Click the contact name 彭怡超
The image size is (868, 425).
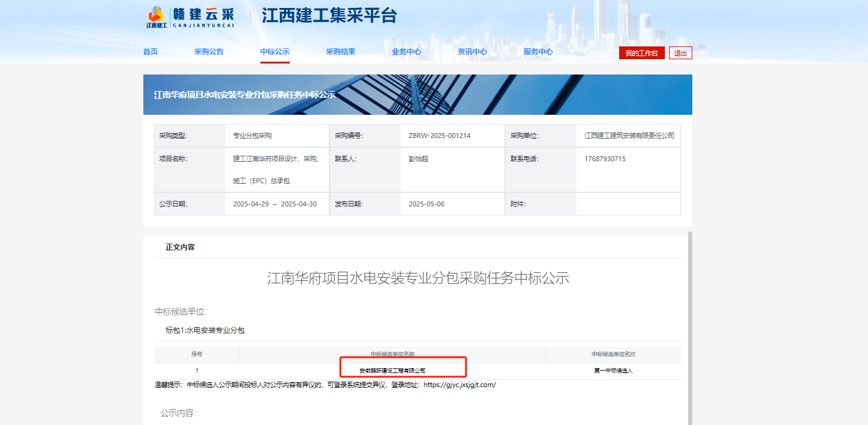(418, 159)
